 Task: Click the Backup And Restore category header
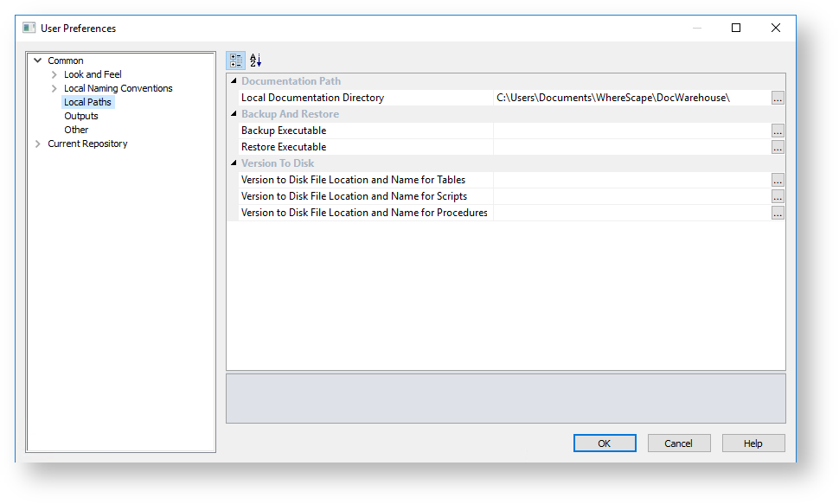click(290, 114)
